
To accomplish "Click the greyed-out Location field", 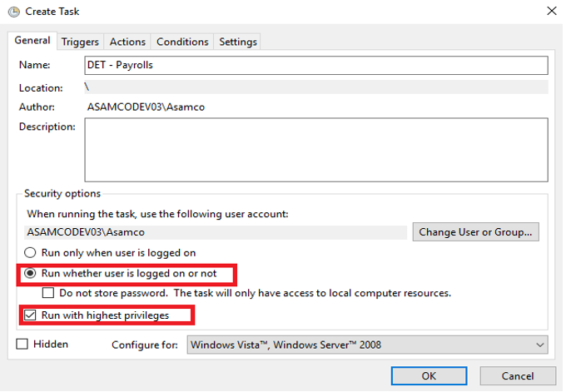I will pyautogui.click(x=316, y=87).
